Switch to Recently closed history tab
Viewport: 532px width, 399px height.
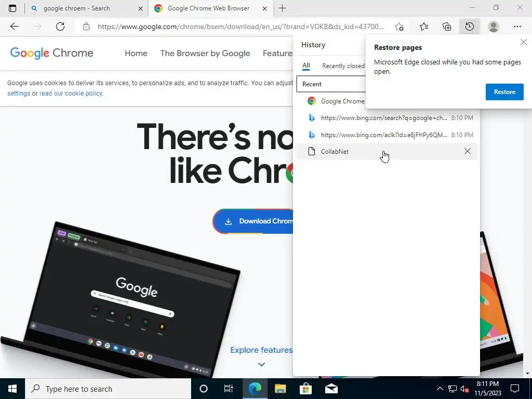(343, 66)
